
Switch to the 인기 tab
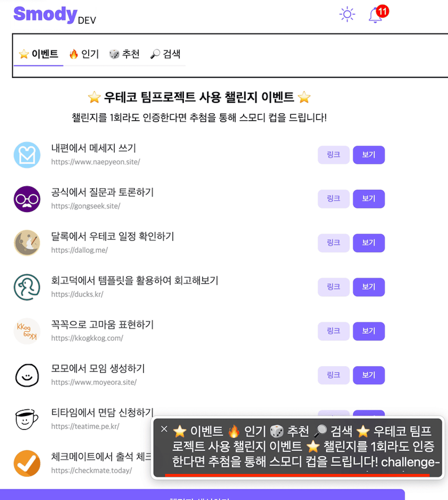click(x=84, y=54)
